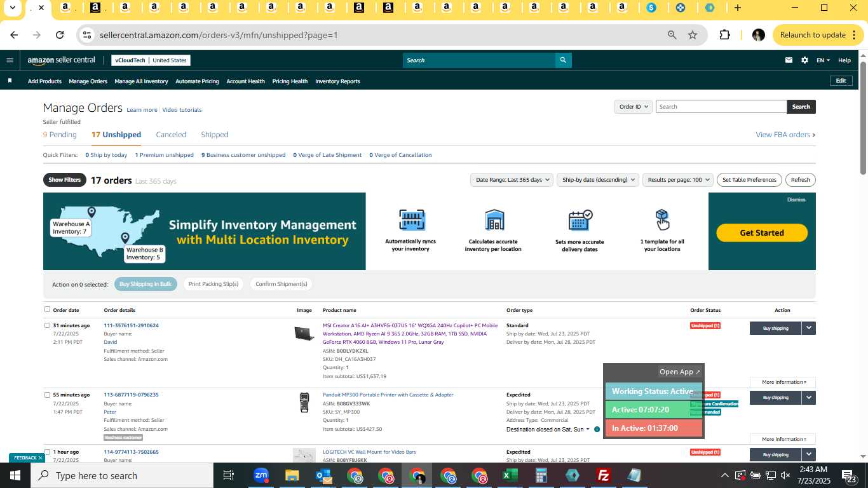
Task: Open the settings gear icon
Action: pos(804,60)
